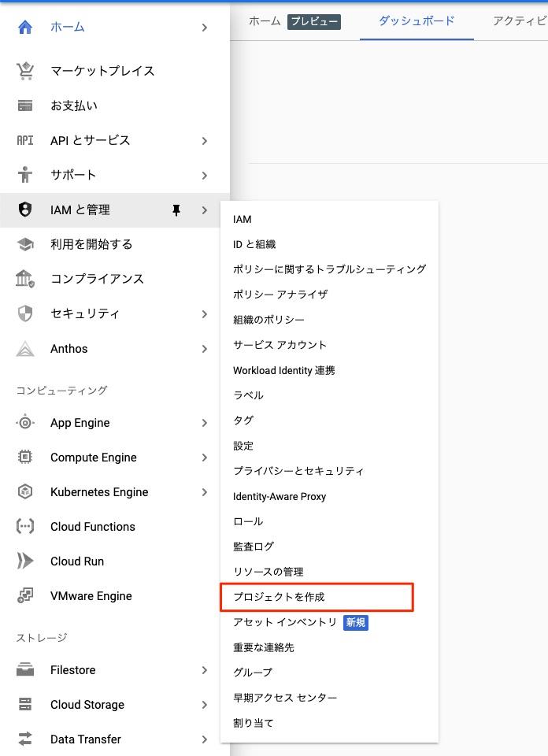Image resolution: width=548 pixels, height=756 pixels.
Task: Select ID と組織 menu entry
Action: tap(254, 244)
